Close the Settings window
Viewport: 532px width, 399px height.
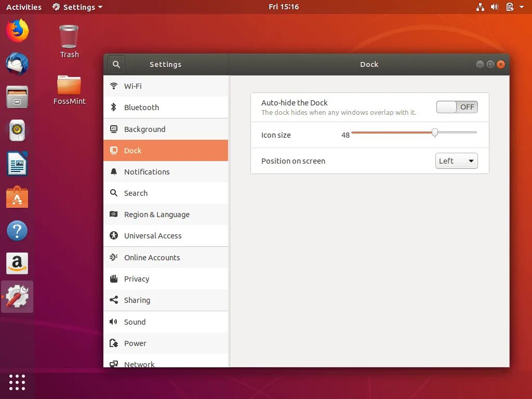click(x=501, y=64)
